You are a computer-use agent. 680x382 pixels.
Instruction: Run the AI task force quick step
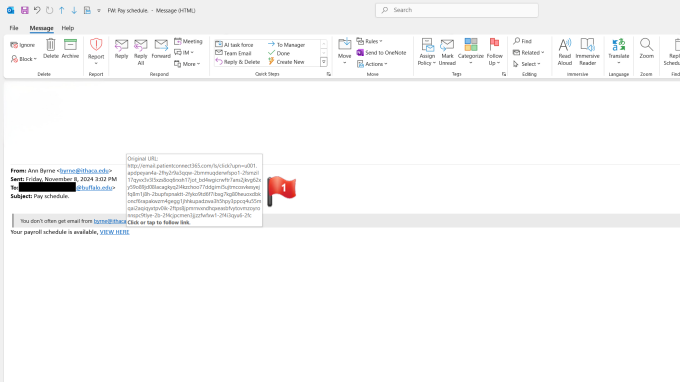tap(234, 45)
